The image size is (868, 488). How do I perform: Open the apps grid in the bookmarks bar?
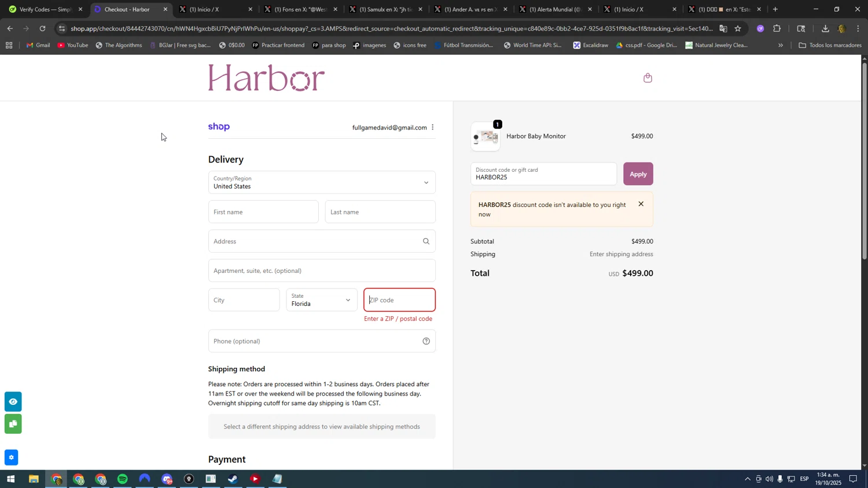point(9,45)
